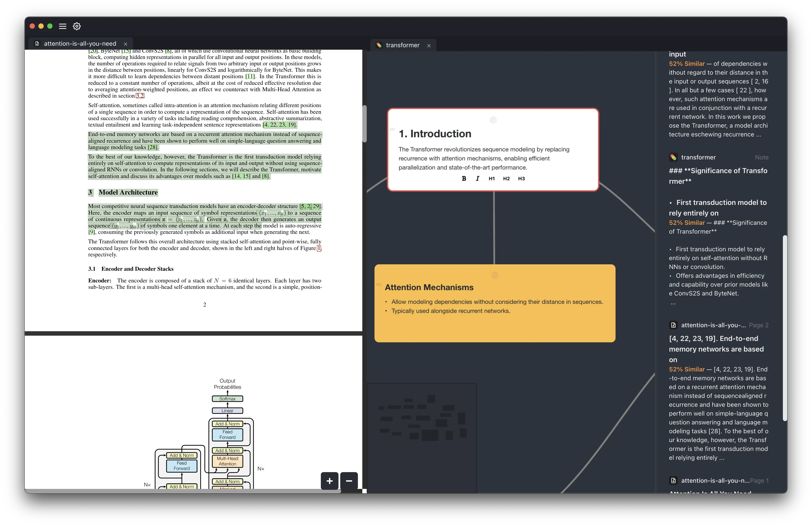Click the PDF icon beside the Page 1 result
Viewport: 812px width, 526px height.
(x=673, y=481)
